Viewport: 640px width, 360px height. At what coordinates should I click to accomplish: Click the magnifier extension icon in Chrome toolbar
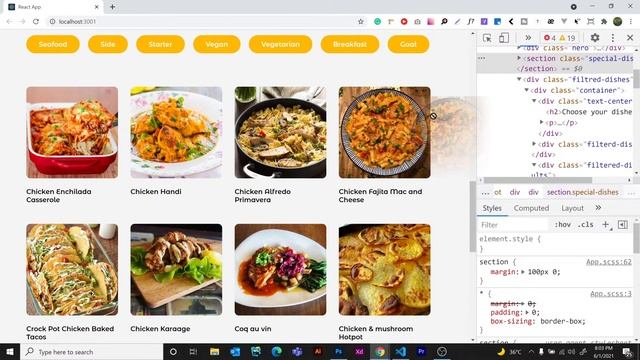444,22
